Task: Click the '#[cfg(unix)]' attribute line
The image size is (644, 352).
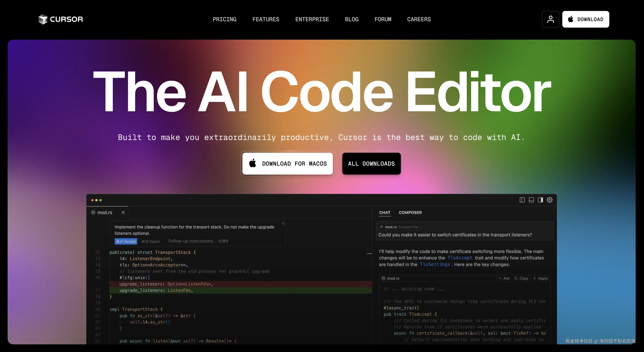Action: [135, 278]
